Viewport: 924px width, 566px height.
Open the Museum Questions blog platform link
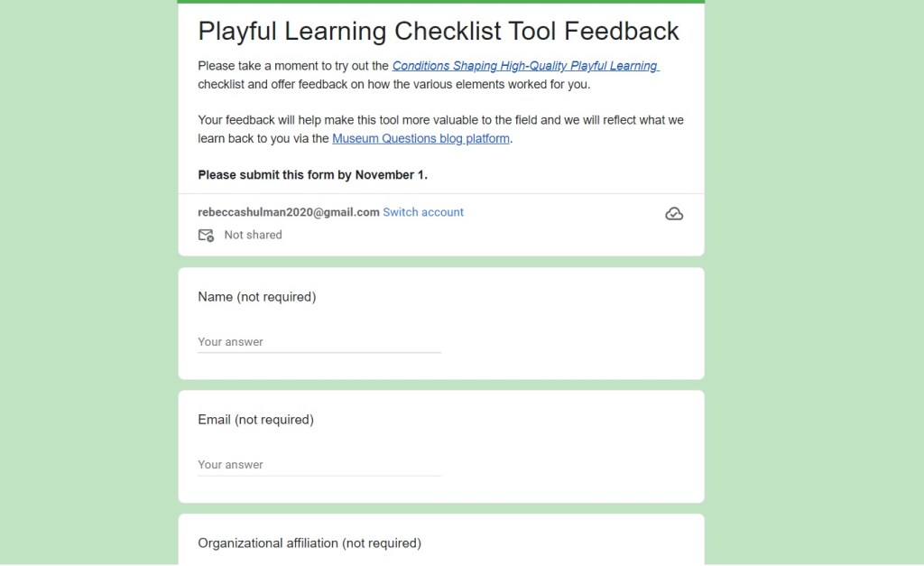coord(420,139)
